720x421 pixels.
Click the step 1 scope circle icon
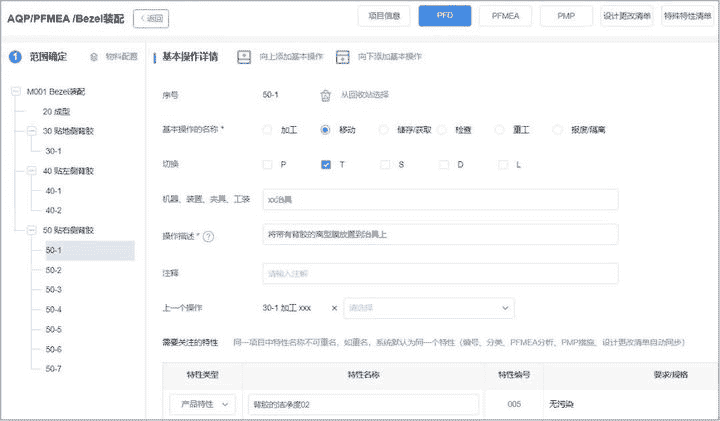click(15, 57)
